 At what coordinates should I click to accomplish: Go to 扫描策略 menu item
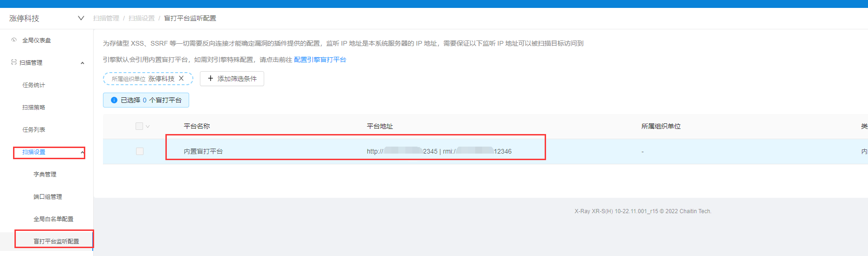[x=34, y=108]
